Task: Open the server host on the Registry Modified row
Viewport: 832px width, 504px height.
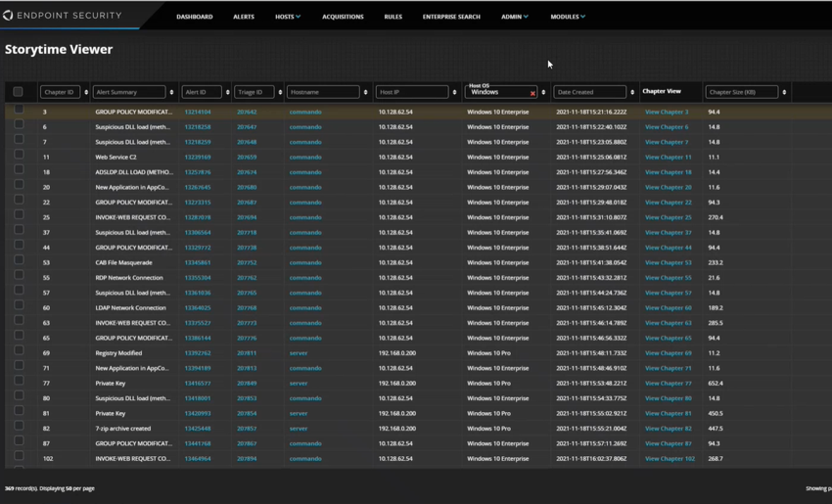Action: pyautogui.click(x=299, y=352)
